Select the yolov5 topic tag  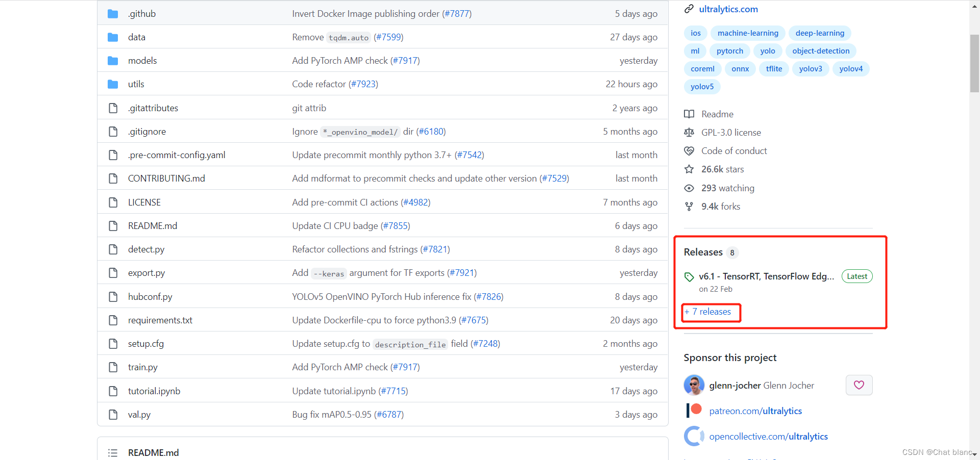coord(702,87)
